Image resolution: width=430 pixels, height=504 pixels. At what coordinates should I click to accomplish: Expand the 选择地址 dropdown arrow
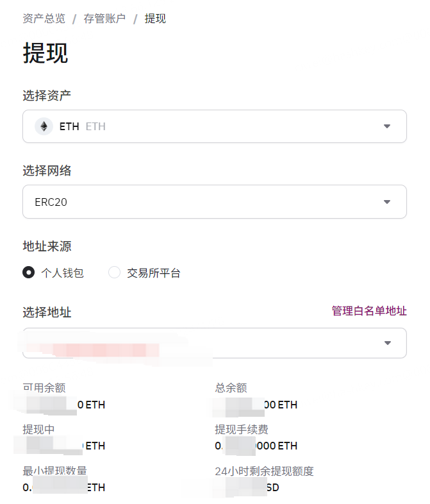387,343
